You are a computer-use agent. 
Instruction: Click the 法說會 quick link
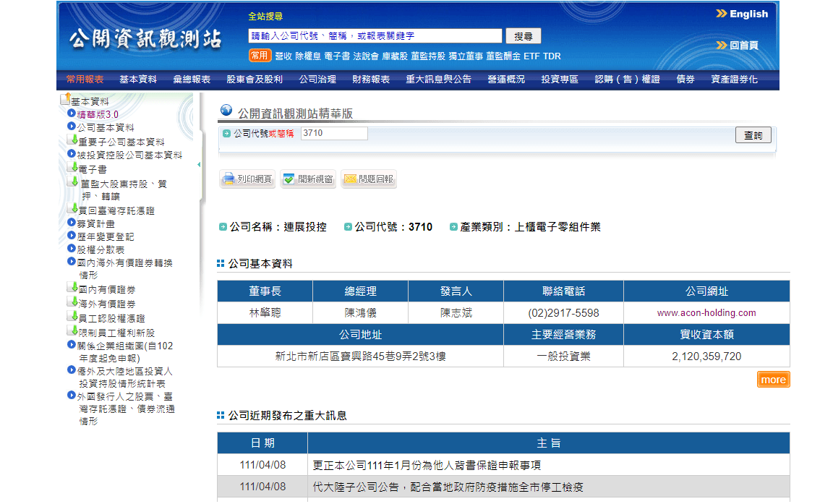(366, 56)
